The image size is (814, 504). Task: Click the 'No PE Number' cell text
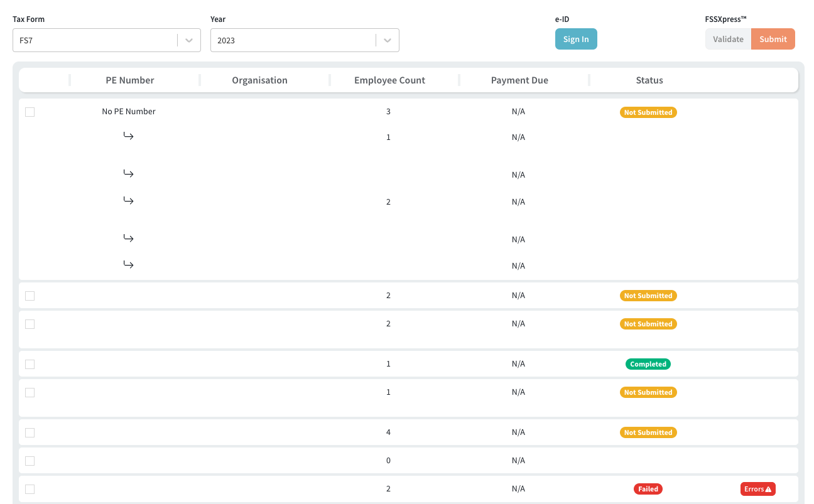[129, 111]
